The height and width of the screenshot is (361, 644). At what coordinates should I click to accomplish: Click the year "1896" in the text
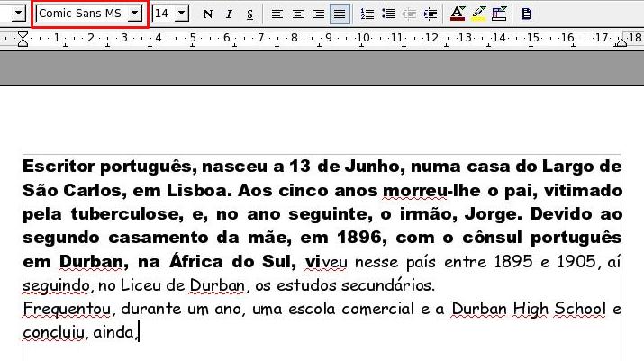pos(359,238)
